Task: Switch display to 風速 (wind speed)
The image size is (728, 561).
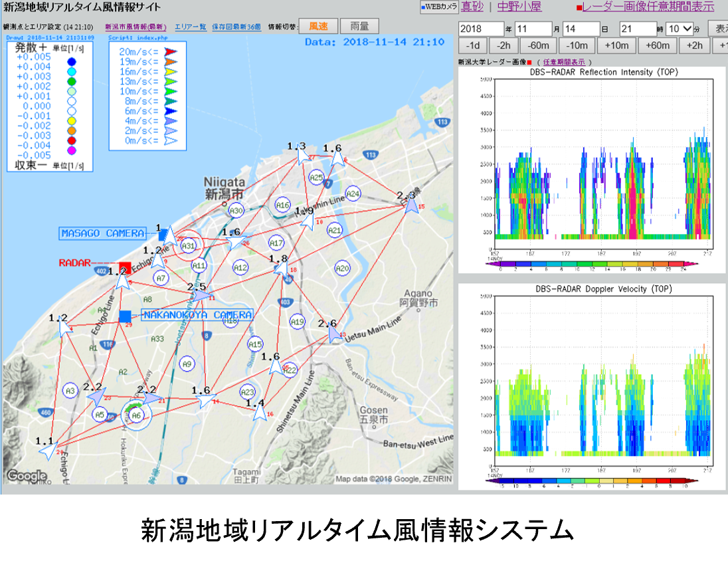Action: (318, 27)
